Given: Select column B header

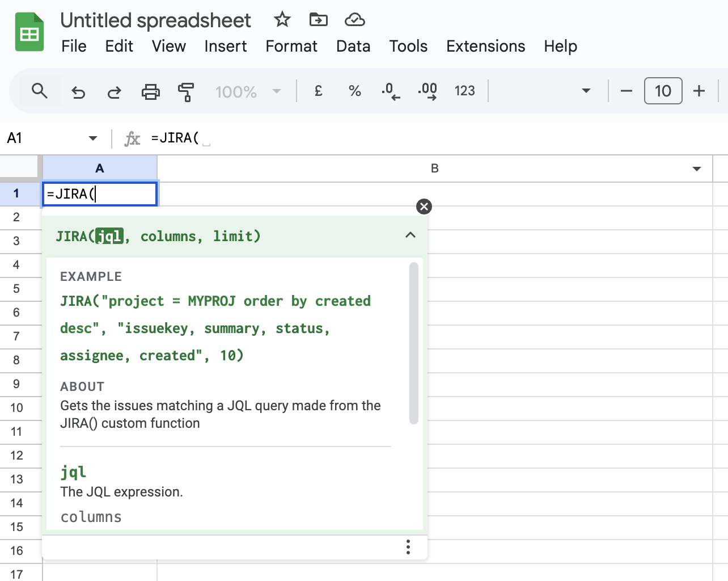Looking at the screenshot, I should point(435,169).
